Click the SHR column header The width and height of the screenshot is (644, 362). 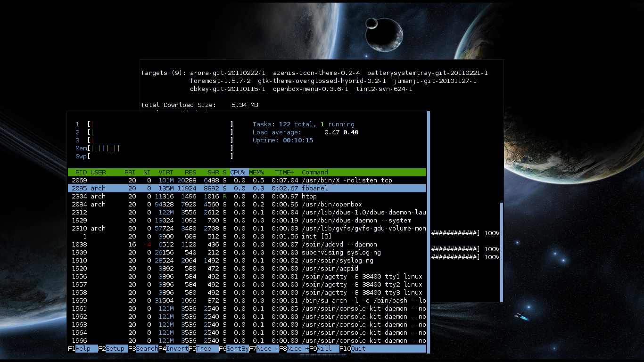213,173
